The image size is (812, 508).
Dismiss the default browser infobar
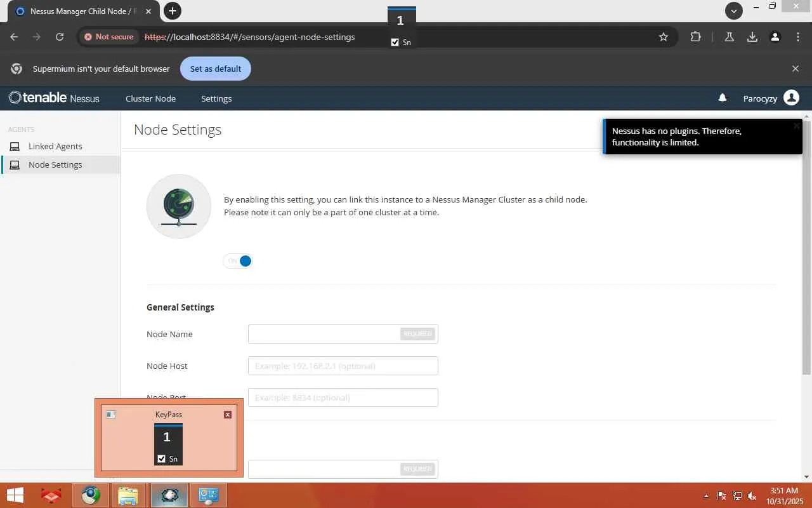pyautogui.click(x=796, y=69)
